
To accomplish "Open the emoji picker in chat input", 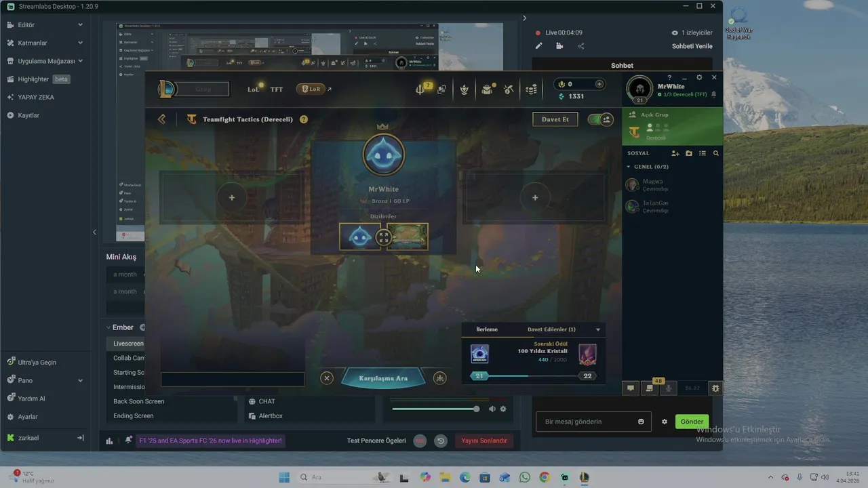I will coord(641,422).
